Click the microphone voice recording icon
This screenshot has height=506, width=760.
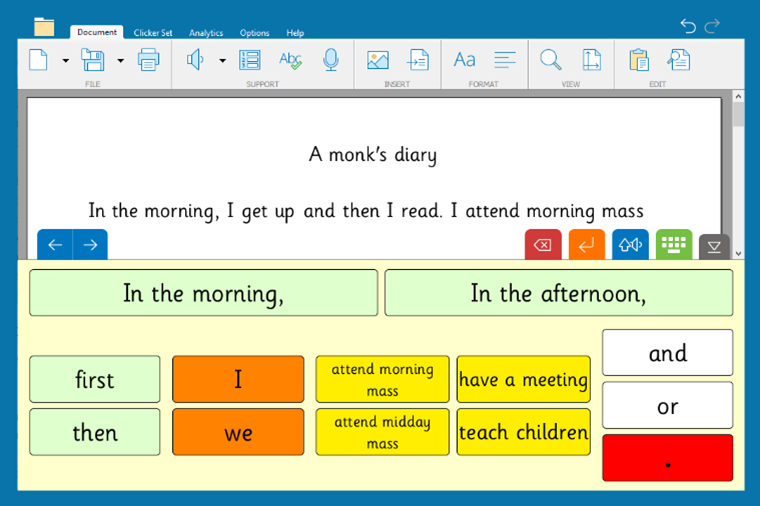(x=330, y=60)
